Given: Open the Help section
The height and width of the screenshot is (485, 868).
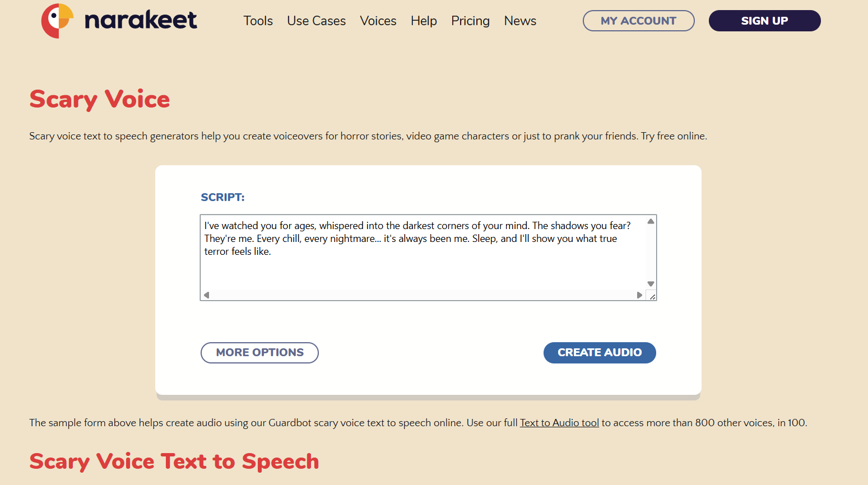Looking at the screenshot, I should pos(424,21).
